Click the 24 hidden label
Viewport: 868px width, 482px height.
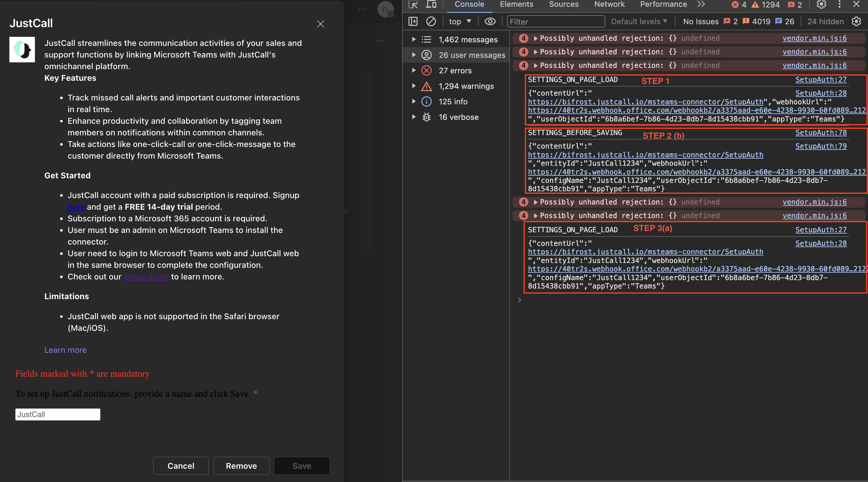coord(826,22)
